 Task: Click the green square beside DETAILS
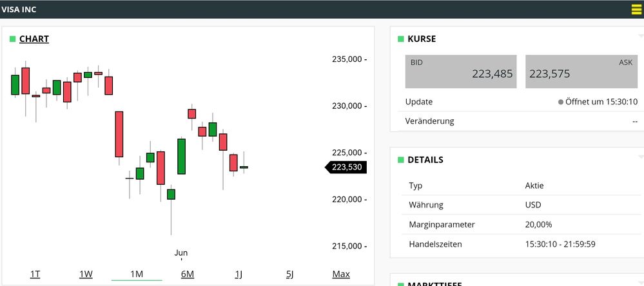tap(400, 160)
